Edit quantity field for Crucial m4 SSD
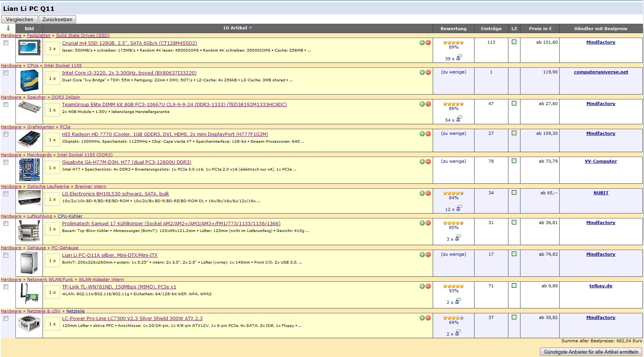 [x=52, y=49]
